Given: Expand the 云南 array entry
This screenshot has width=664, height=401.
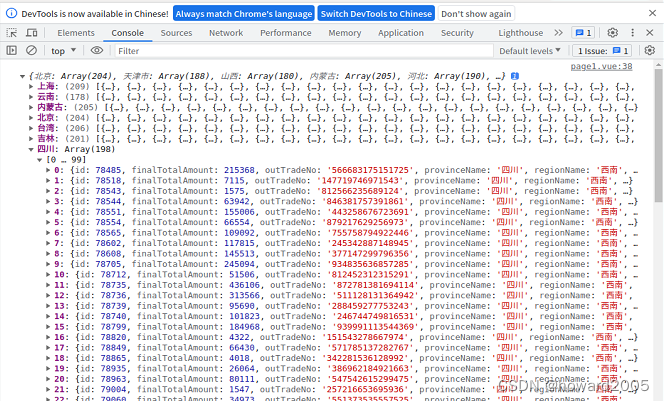Looking at the screenshot, I should click(x=31, y=97).
